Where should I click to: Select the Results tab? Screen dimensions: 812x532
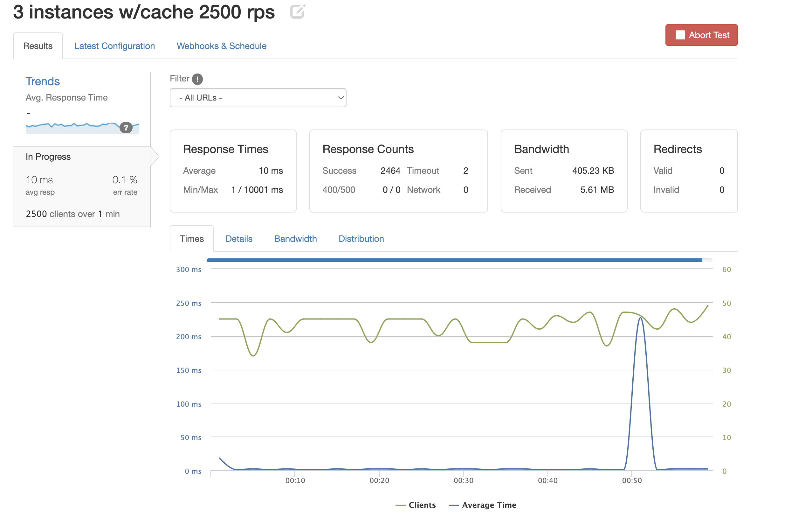click(x=38, y=46)
